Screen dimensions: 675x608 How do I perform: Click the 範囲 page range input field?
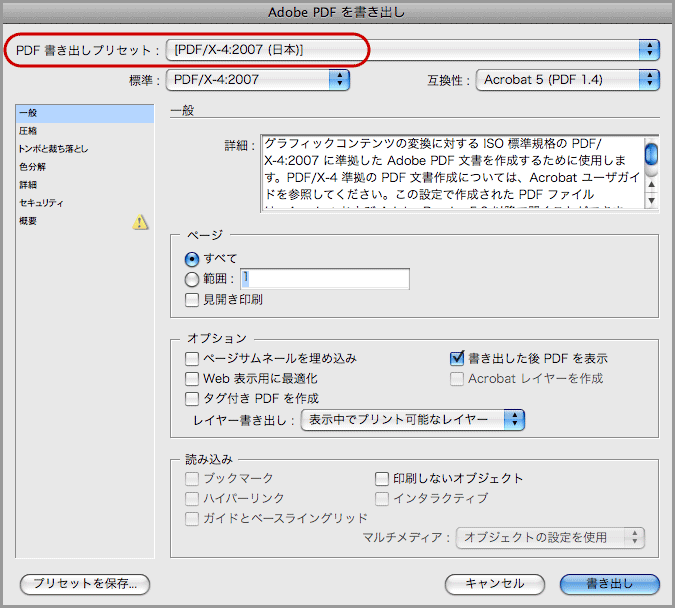[325, 279]
